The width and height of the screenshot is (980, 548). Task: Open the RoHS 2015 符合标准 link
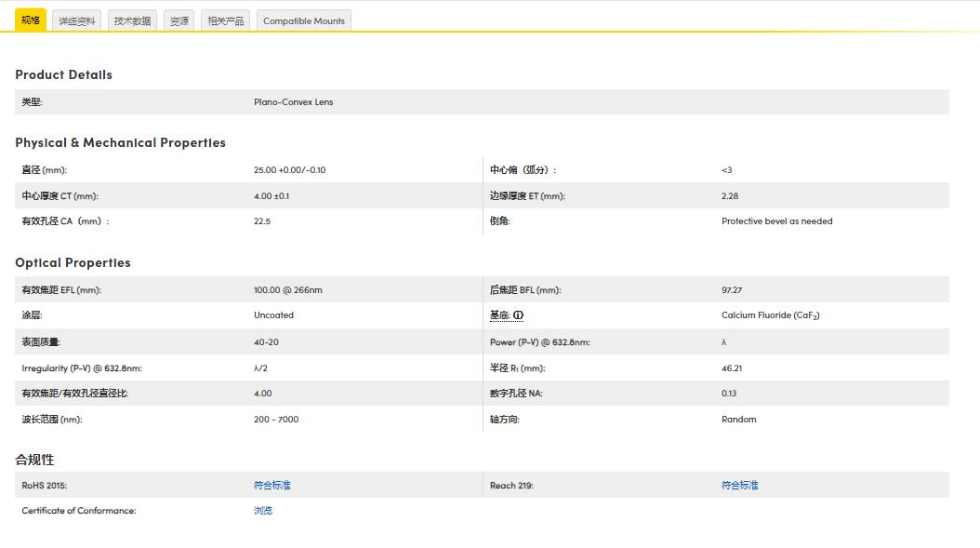pyautogui.click(x=271, y=485)
